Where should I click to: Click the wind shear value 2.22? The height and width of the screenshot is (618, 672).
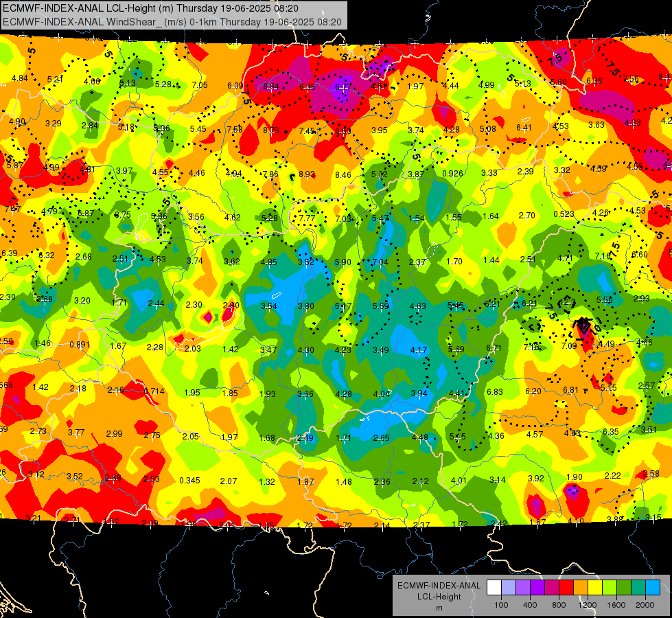coord(612,476)
